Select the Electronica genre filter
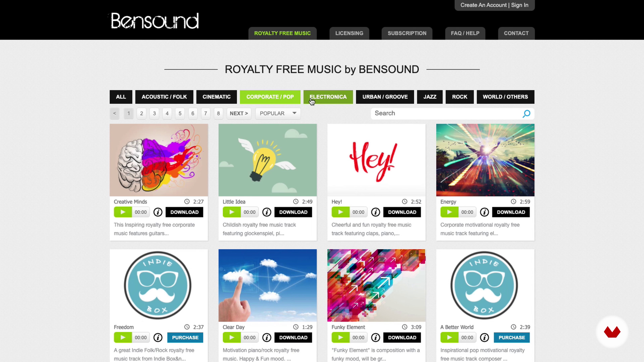 click(328, 97)
